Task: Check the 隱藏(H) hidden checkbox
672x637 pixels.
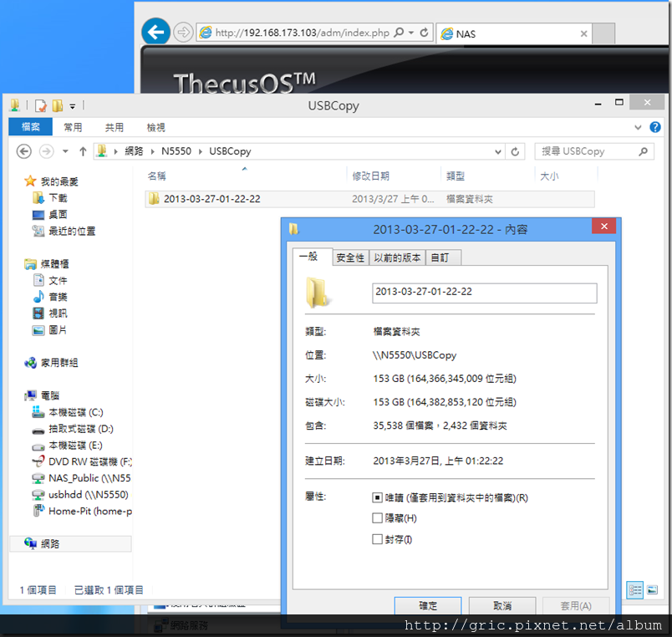Action: [377, 518]
